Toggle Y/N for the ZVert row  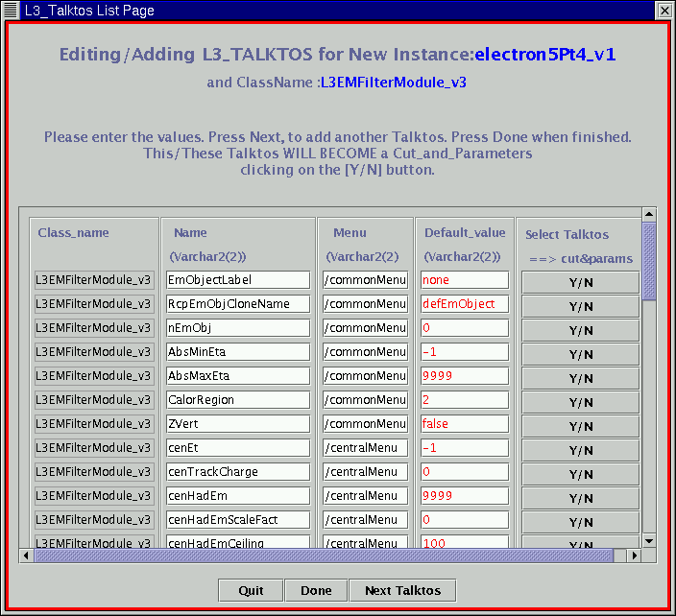click(x=580, y=426)
